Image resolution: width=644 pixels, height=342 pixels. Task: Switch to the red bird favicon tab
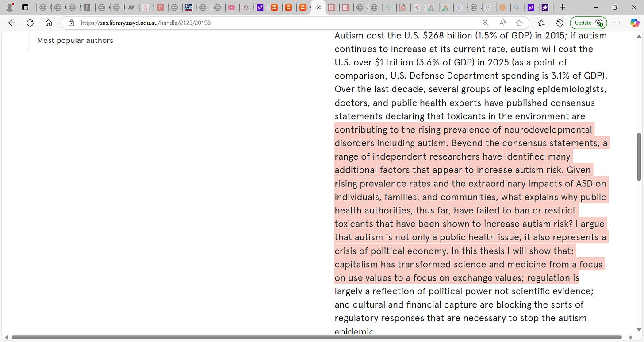point(417,8)
